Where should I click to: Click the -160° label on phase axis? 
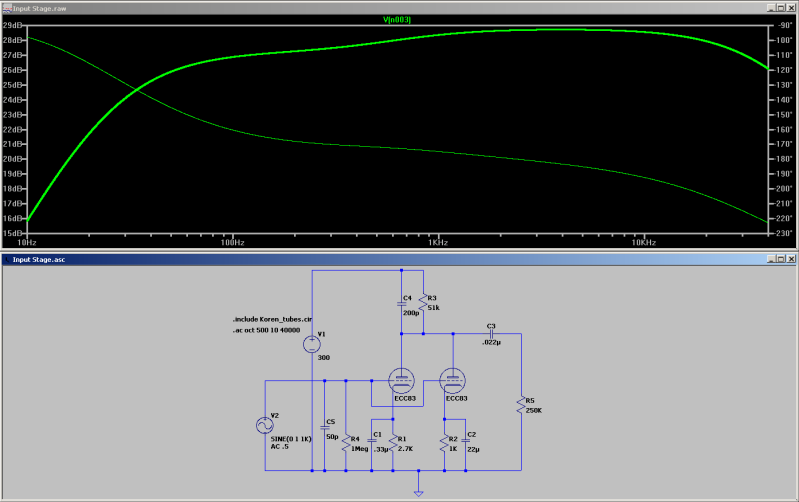[784, 129]
